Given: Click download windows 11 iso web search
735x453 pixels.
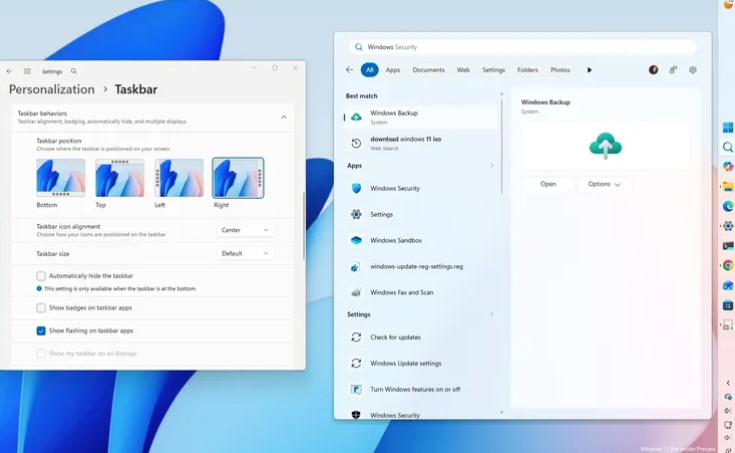Looking at the screenshot, I should pyautogui.click(x=420, y=143).
